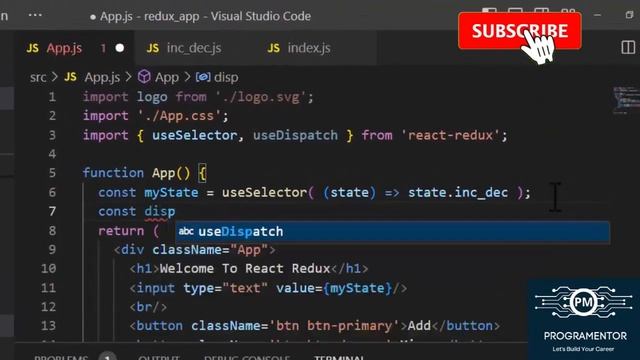Image resolution: width=640 pixels, height=360 pixels.
Task: Click useSelector call on line 6
Action: point(264,192)
